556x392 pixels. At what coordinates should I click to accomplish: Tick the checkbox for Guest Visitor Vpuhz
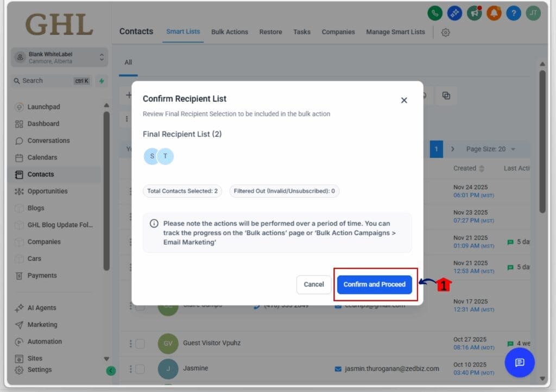140,344
